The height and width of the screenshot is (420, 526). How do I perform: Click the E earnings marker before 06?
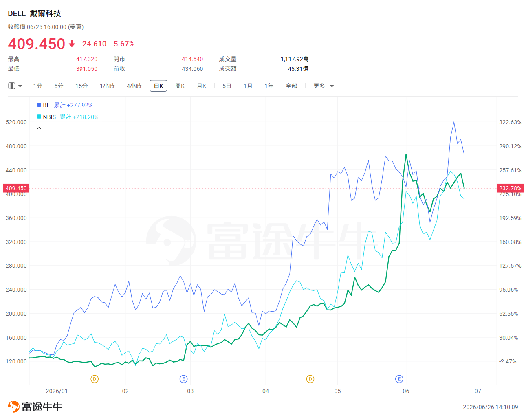coord(399,379)
